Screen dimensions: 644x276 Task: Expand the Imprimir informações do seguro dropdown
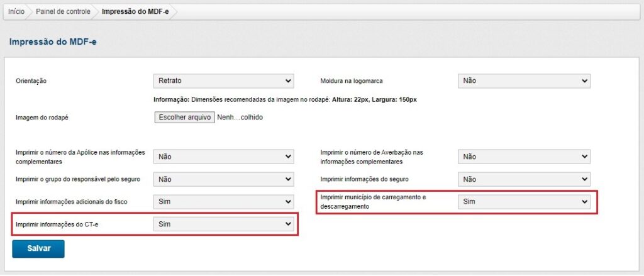(x=523, y=179)
